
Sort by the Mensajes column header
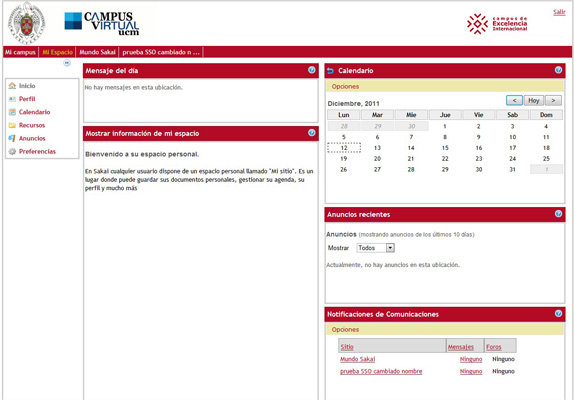click(461, 347)
